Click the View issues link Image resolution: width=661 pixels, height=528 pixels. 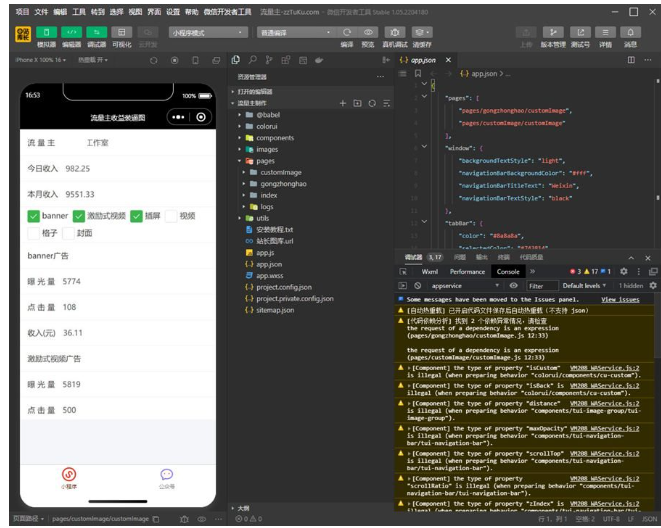coord(620,300)
